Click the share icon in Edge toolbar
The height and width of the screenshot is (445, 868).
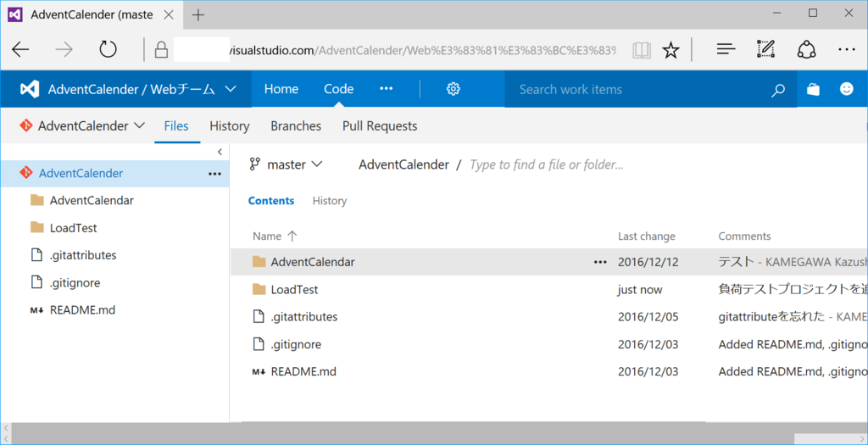[x=807, y=50]
